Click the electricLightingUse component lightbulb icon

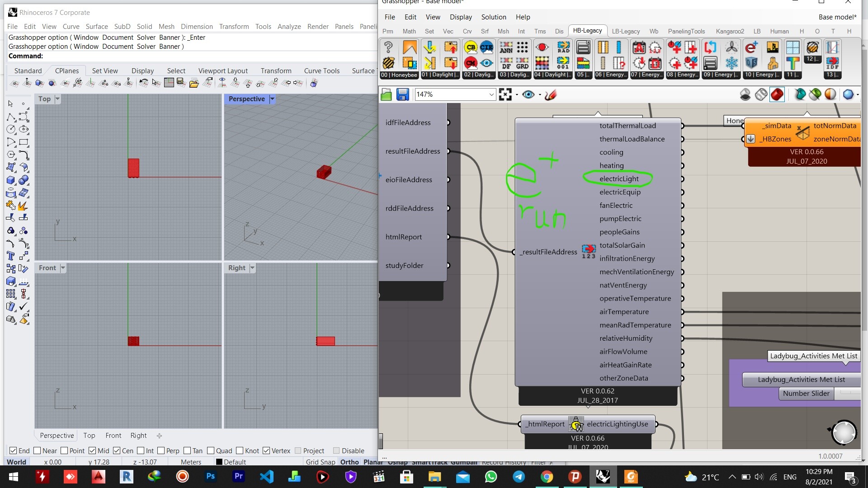point(576,424)
